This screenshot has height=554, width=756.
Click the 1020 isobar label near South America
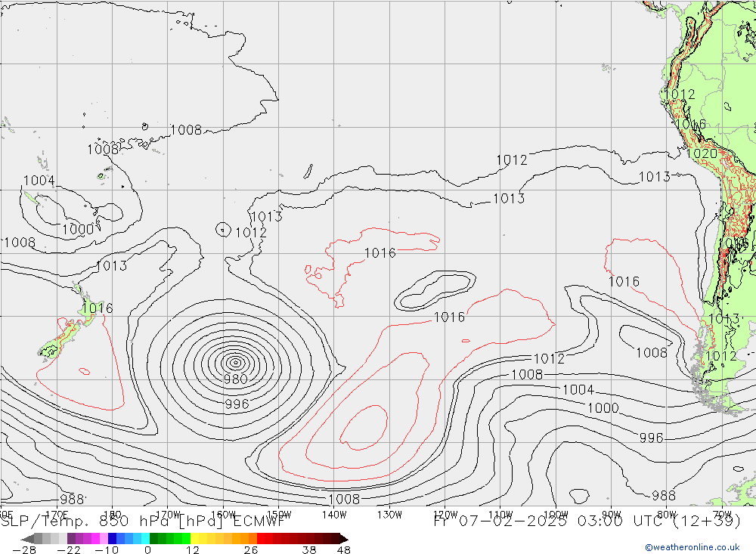702,153
